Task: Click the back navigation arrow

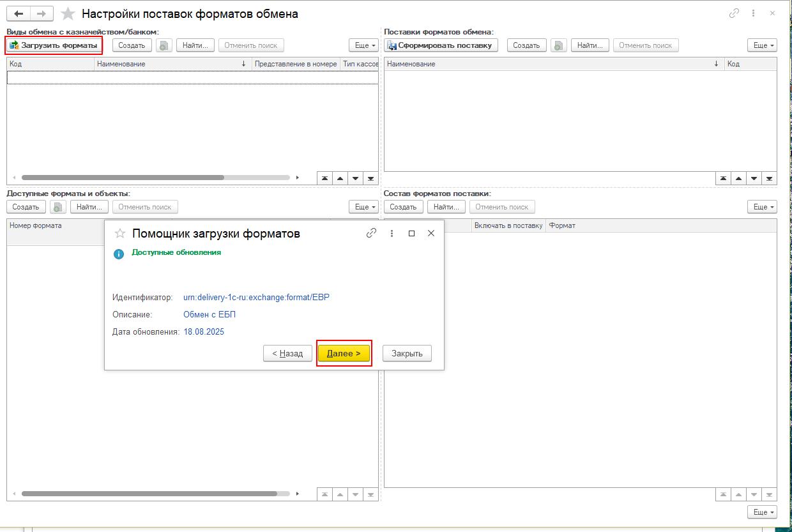Action: click(x=19, y=13)
